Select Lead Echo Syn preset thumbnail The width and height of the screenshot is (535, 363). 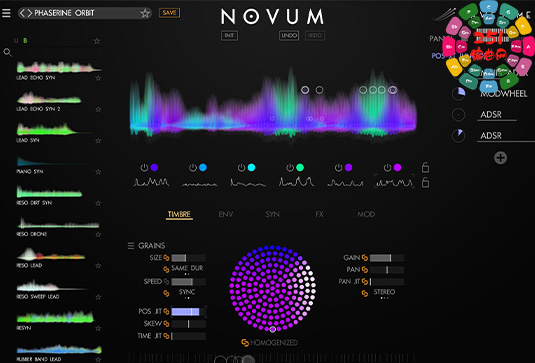(59, 67)
